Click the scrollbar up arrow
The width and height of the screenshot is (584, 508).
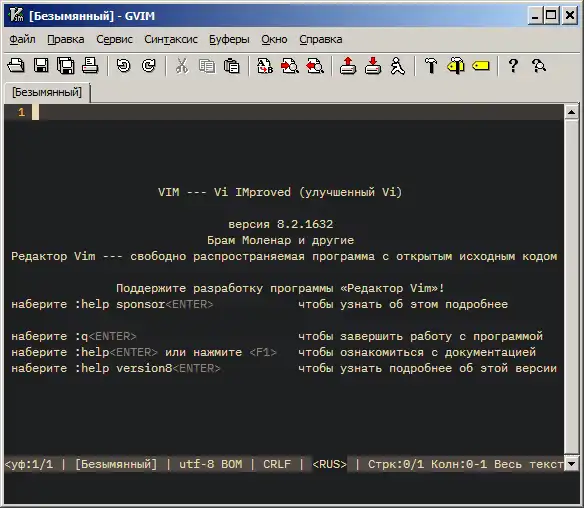[571, 112]
